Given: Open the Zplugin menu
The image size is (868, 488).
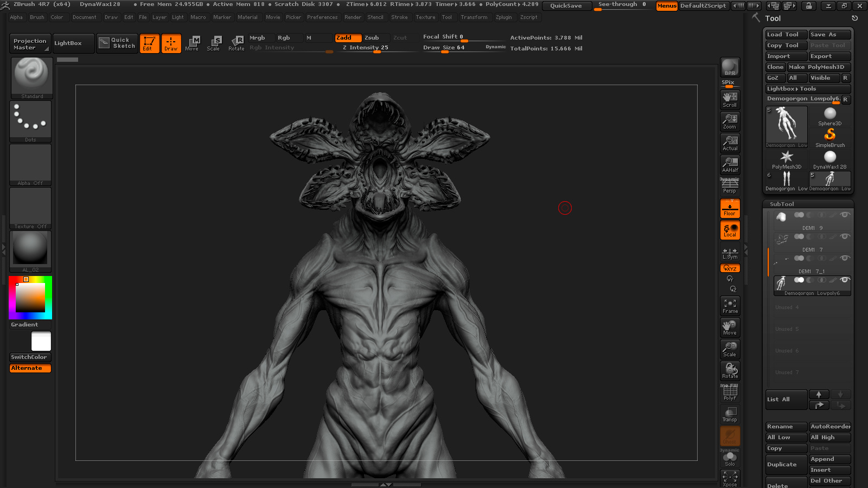Looking at the screenshot, I should click(503, 17).
